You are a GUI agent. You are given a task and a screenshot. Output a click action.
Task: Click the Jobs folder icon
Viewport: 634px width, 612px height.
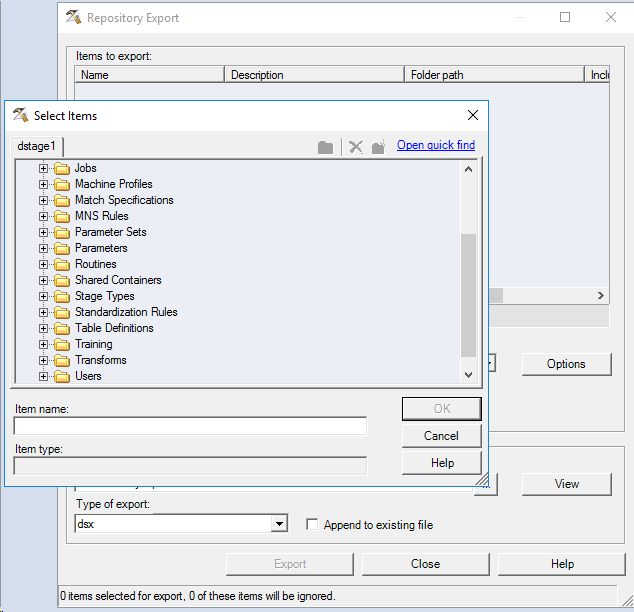coord(62,168)
